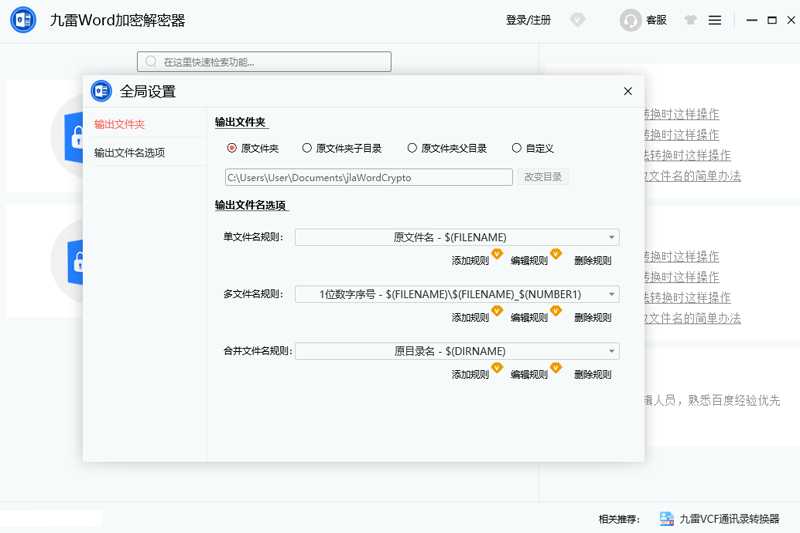Click 删除规则 under 多文件名规则
Viewport: 800px width, 533px height.
pyautogui.click(x=592, y=318)
